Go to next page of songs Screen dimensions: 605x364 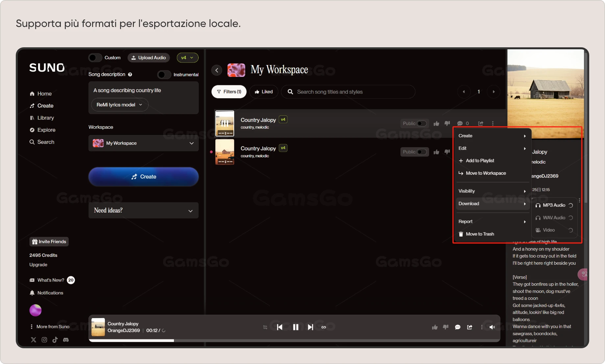pos(494,92)
